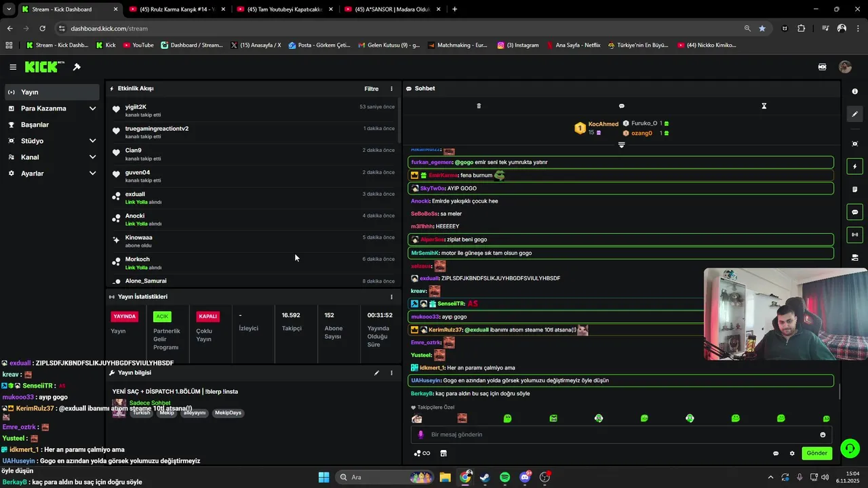Expand the Kanal sidebar section
Viewport: 868px width, 488px height.
92,157
